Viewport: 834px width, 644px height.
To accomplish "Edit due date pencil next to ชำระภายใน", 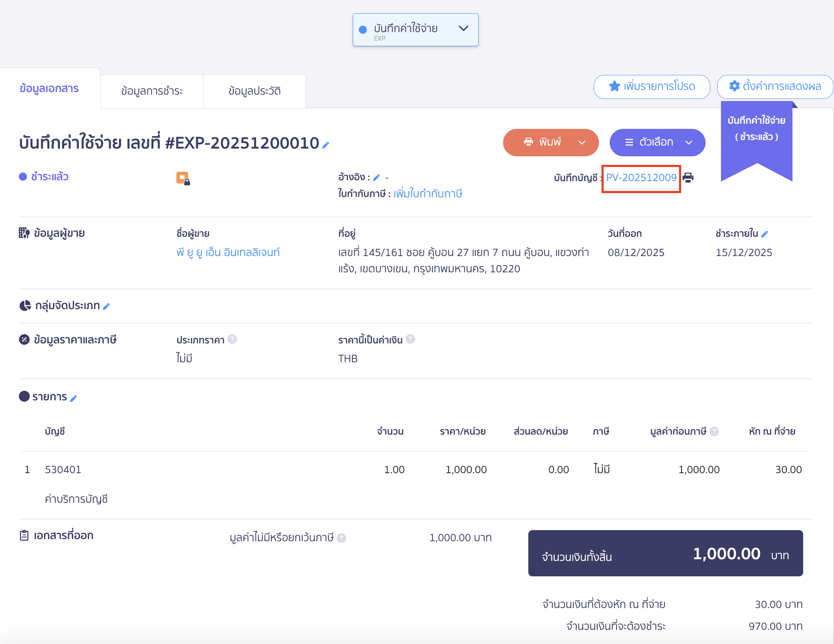I will [765, 234].
